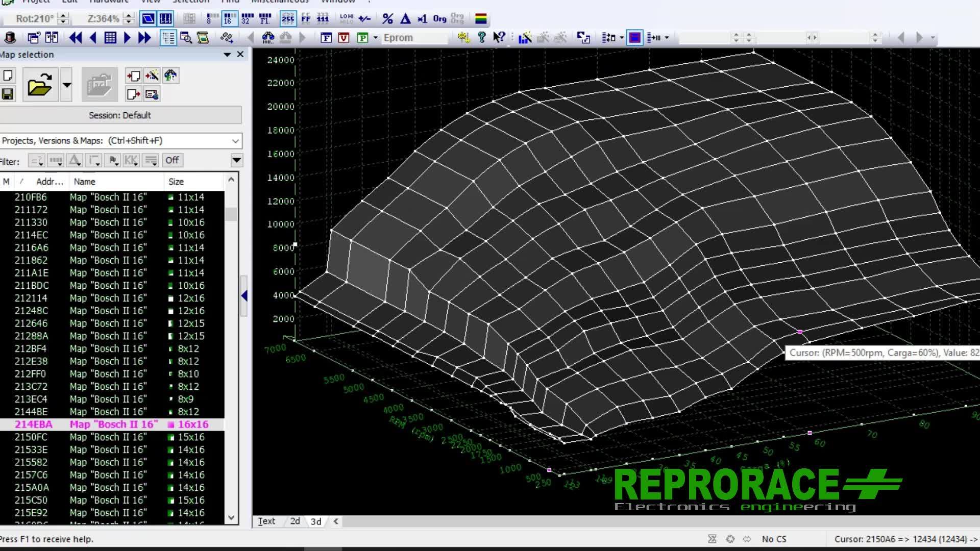Click the floppy disk save icon
980x551 pixels.
(8, 94)
